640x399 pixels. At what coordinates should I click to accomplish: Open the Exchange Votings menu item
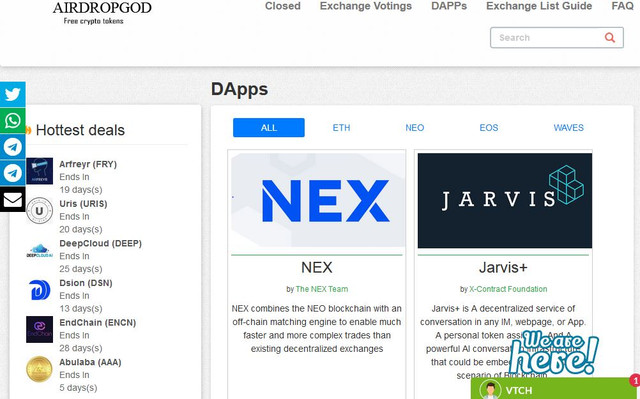(x=366, y=6)
